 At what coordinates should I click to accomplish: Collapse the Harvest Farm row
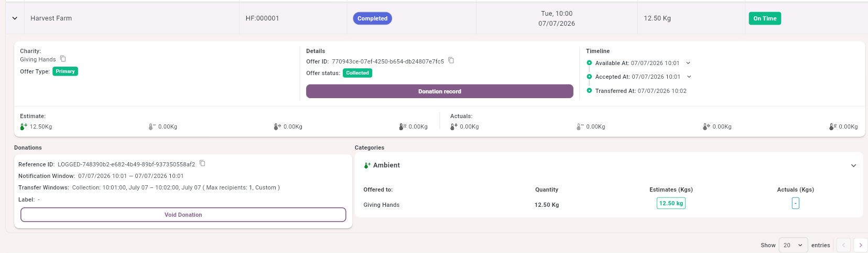[x=15, y=18]
